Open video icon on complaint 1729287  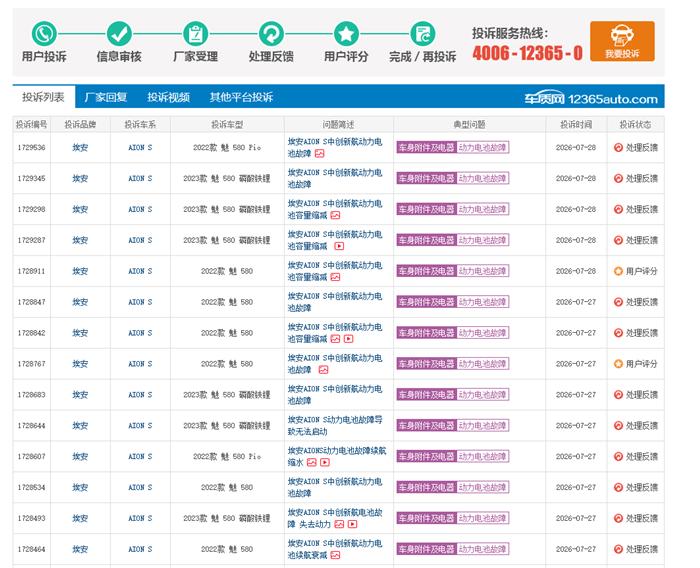pos(339,246)
